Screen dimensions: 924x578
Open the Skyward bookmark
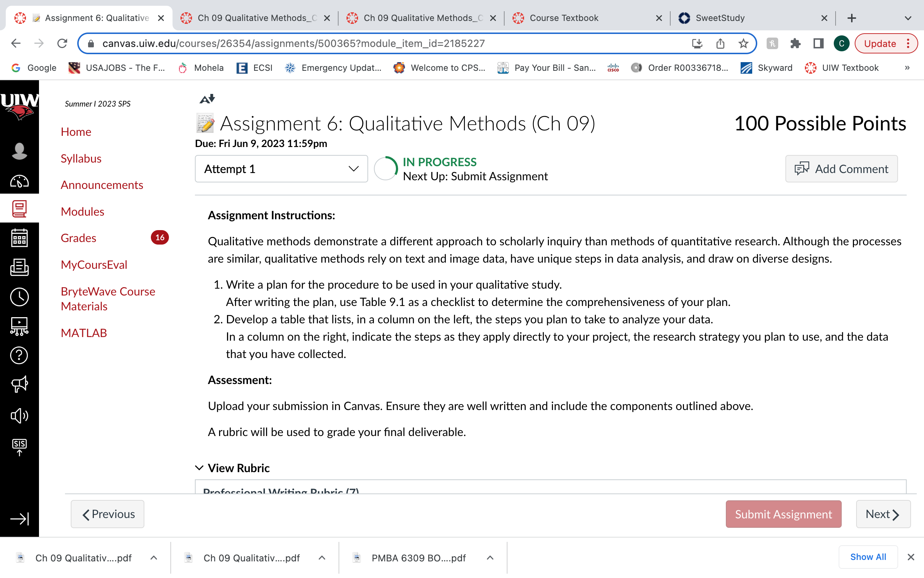766,68
